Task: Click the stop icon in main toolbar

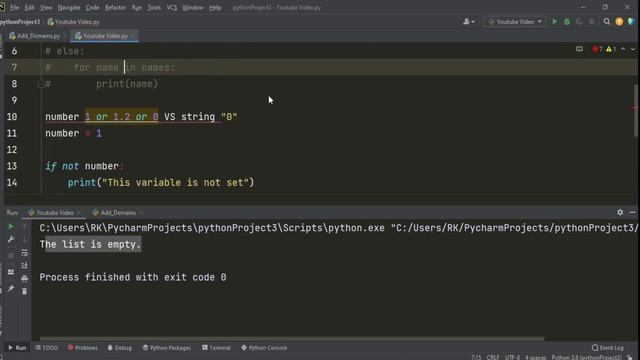Action: click(x=591, y=22)
